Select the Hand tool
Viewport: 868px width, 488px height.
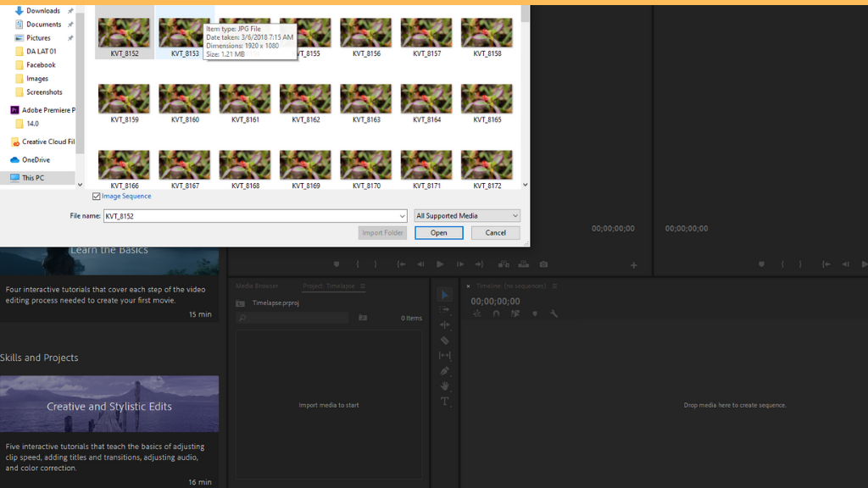coord(444,386)
